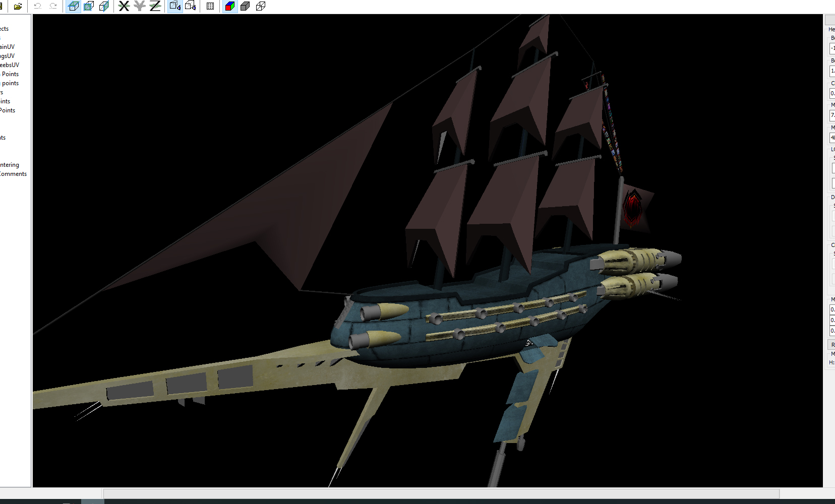This screenshot has height=504, width=835.
Task: Select the 'ngsUV' tree entry
Action: [x=7, y=56]
